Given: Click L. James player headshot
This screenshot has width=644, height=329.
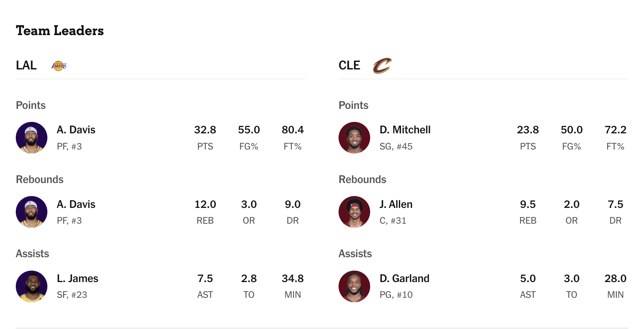Looking at the screenshot, I should (32, 286).
